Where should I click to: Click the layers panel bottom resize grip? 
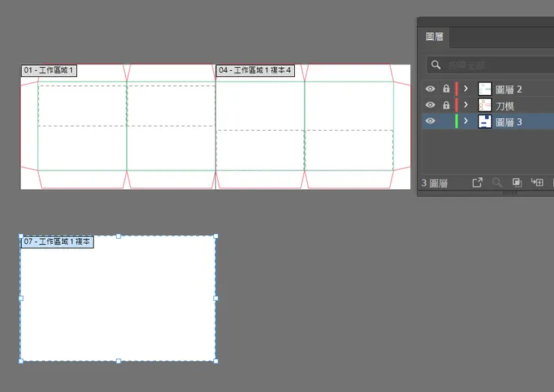(x=510, y=193)
